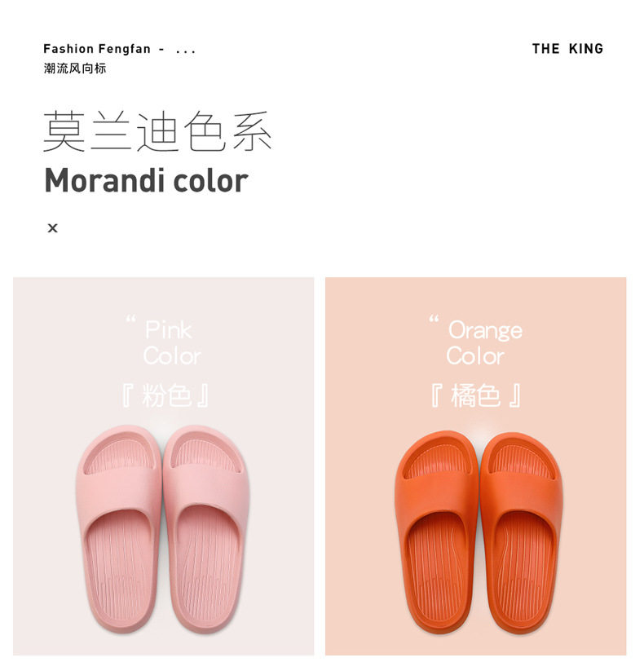Screen dimensions: 644x662
Task: Click the small x mark below Morandi color
Action: pos(53,228)
